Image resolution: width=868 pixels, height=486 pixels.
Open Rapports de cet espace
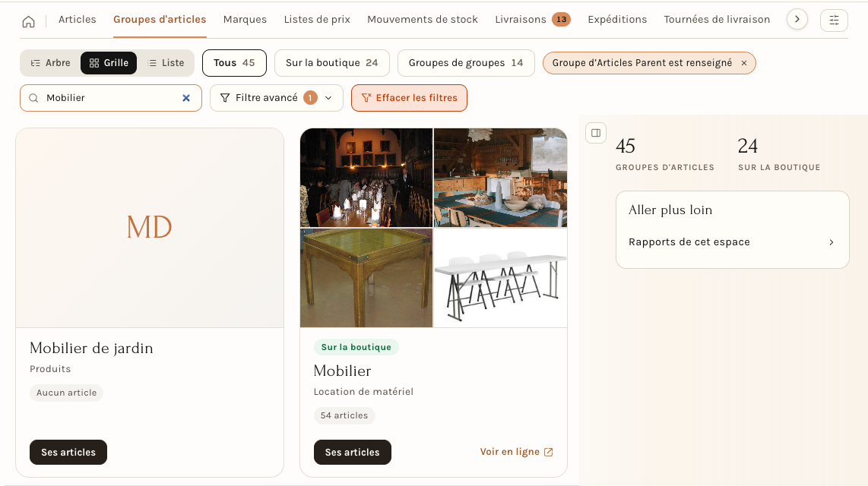point(732,242)
